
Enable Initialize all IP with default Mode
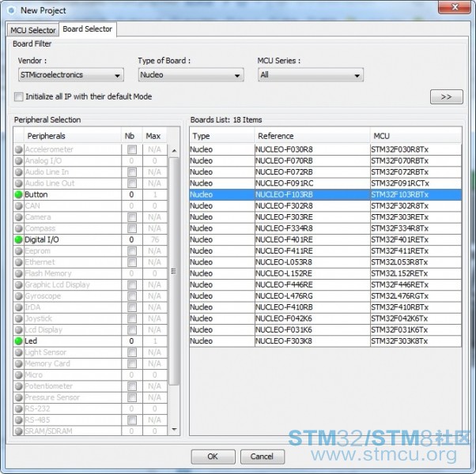pyautogui.click(x=19, y=97)
